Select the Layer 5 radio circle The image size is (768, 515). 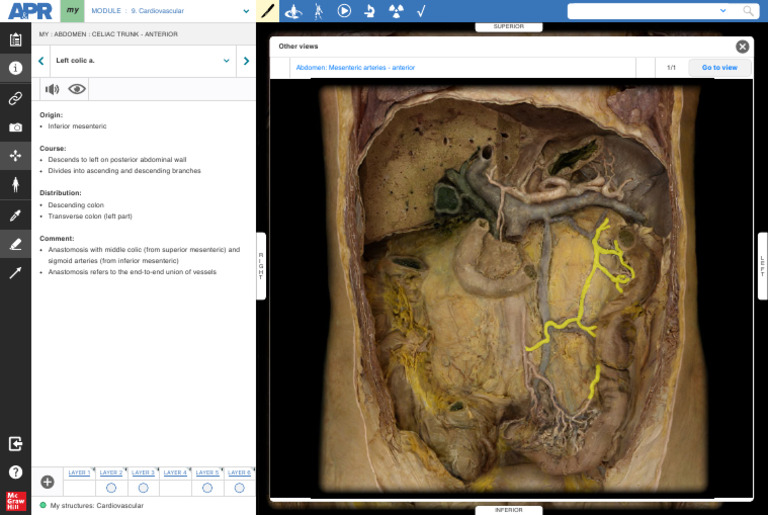[207, 488]
